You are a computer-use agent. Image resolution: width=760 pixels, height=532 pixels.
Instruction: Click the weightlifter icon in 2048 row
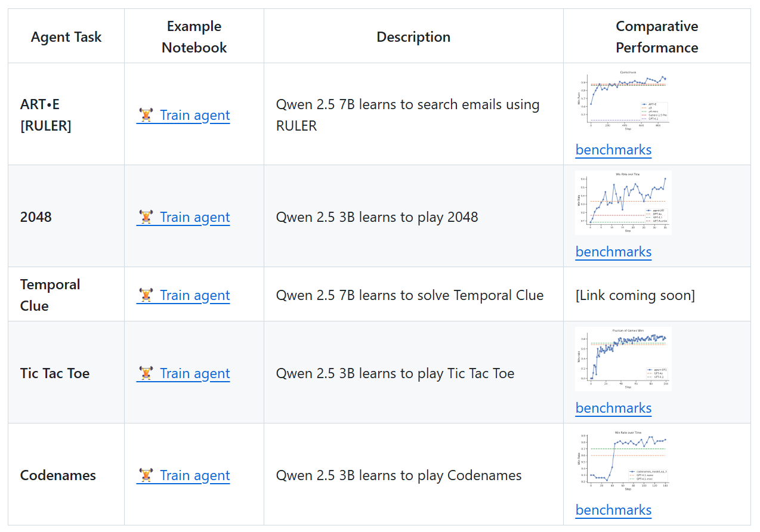tap(146, 217)
